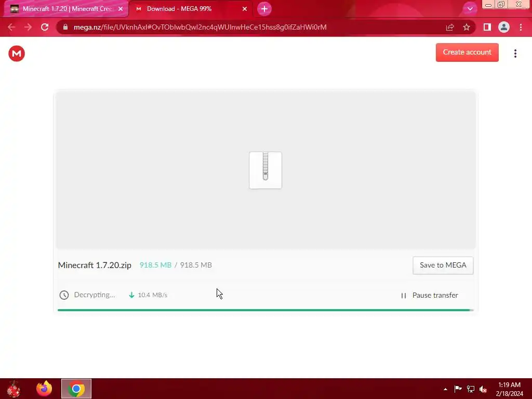
Task: Open the Start menu ornament icon
Action: (x=14, y=389)
